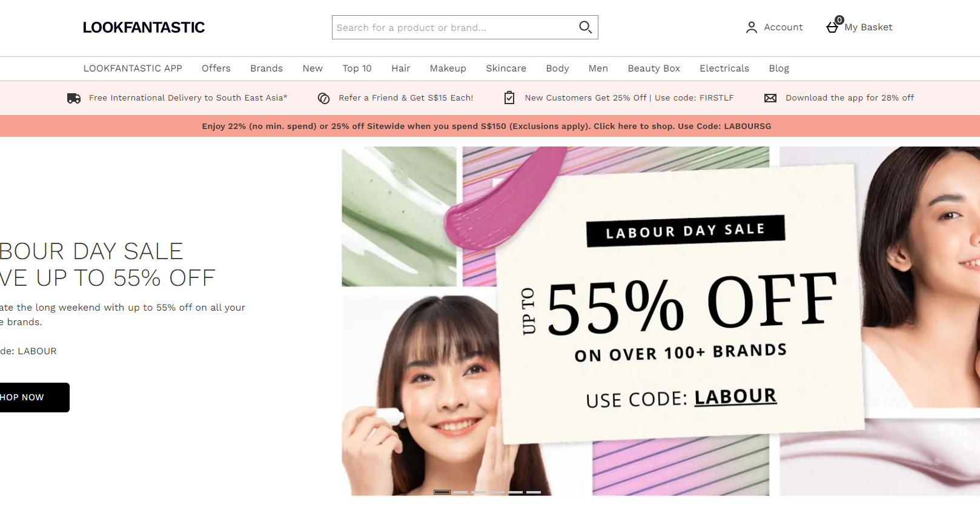This screenshot has height=505, width=980.
Task: Expand the Brands menu
Action: [267, 68]
